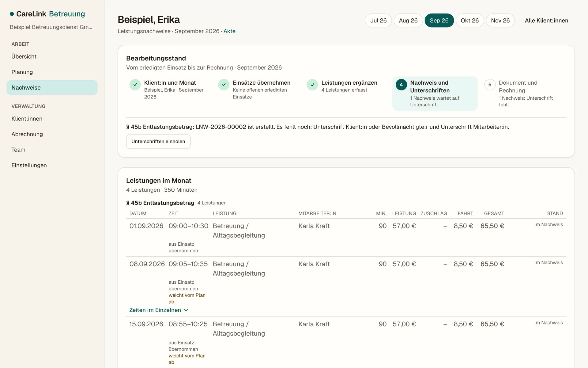Switch to month Jul 26

coord(378,21)
